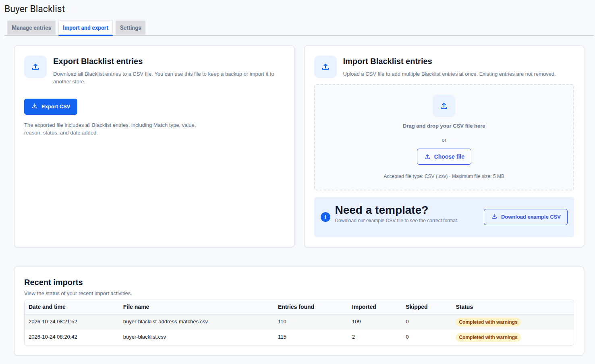Click the 110 entries found value
Screen dimensions: 595x364
[x=282, y=322]
